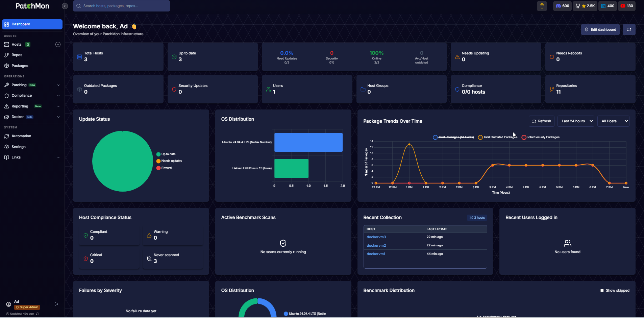644x318 pixels.
Task: Focus the search hosts, packages, repos field
Action: coord(122,6)
